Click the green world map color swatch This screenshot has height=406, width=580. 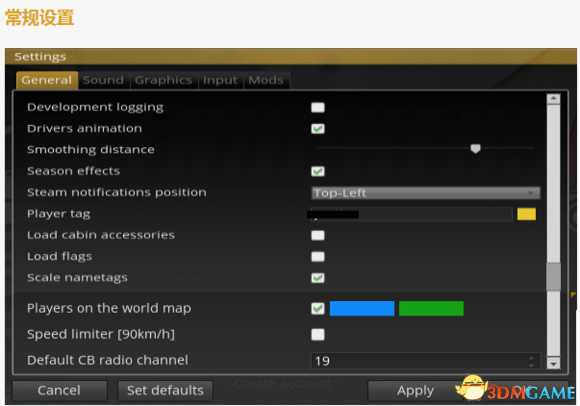431,308
